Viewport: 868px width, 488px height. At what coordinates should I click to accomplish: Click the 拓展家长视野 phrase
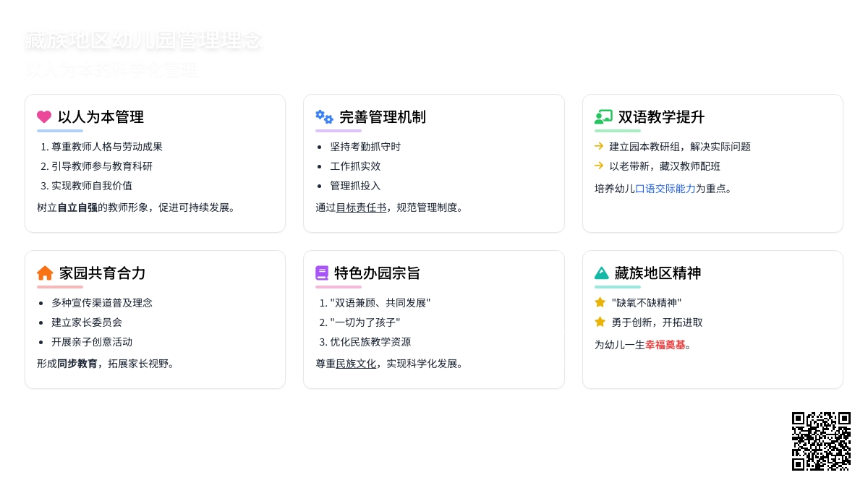[138, 364]
